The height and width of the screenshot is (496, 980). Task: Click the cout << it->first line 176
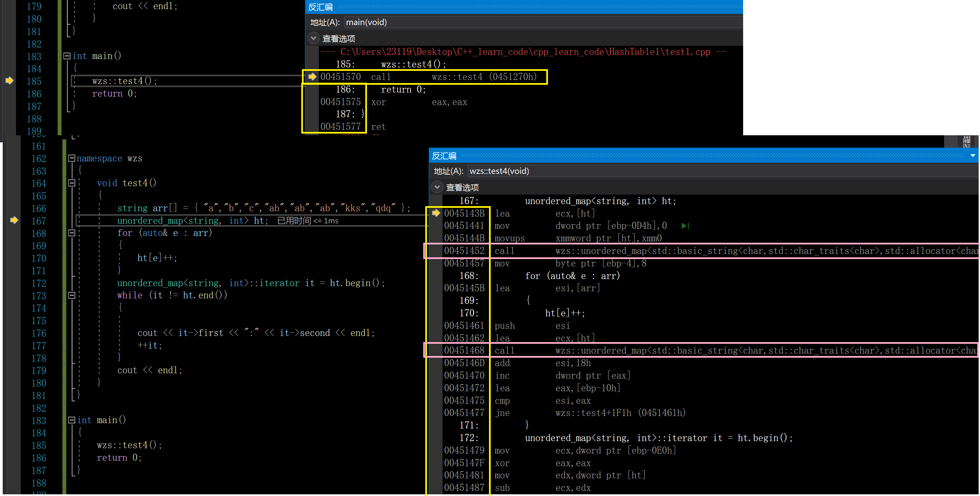point(256,333)
